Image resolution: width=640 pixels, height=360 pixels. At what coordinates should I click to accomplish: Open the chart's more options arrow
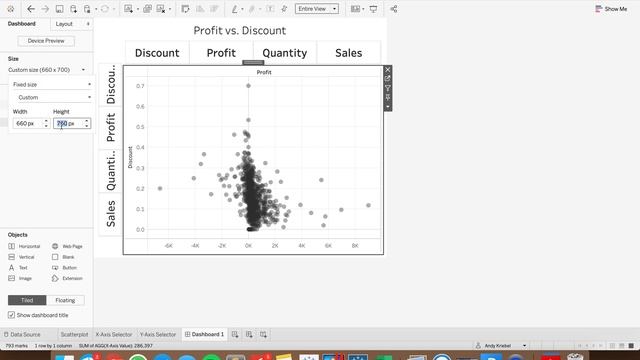point(388,107)
